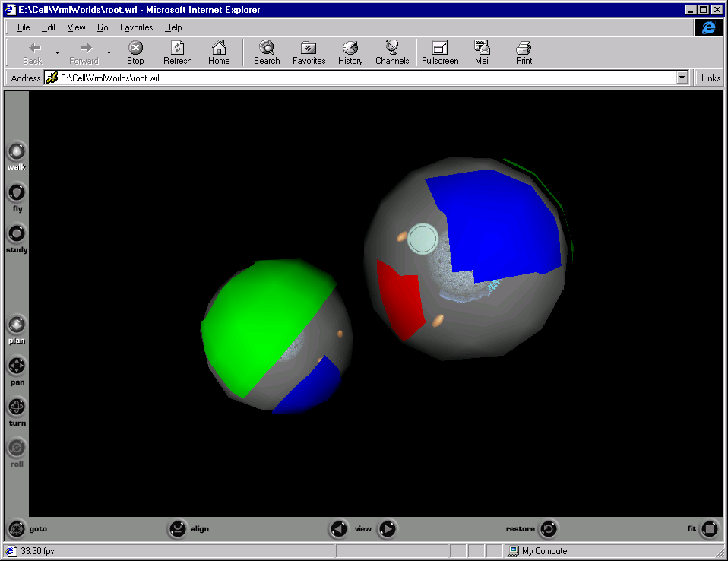The image size is (728, 561).
Task: Enable the turn movement tool
Action: click(x=16, y=407)
